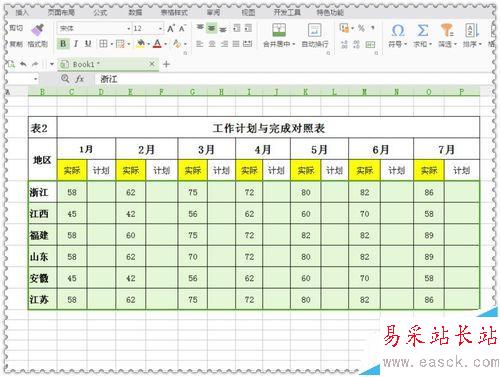Click the 合并居中 merge and center icon
Viewport: 500px width, 377px height.
click(x=279, y=30)
